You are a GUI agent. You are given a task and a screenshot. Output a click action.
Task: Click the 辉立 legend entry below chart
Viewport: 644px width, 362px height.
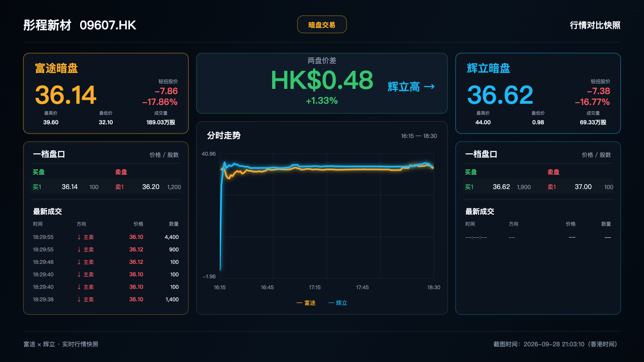point(338,303)
